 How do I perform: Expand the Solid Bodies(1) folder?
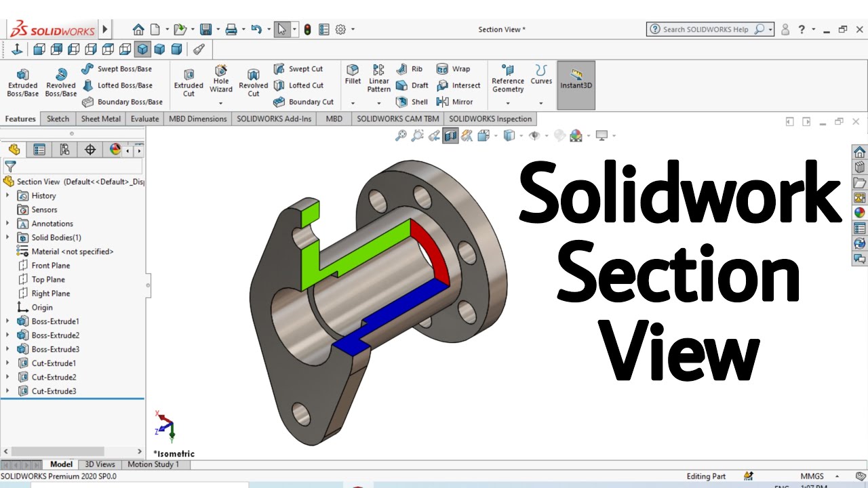7,237
